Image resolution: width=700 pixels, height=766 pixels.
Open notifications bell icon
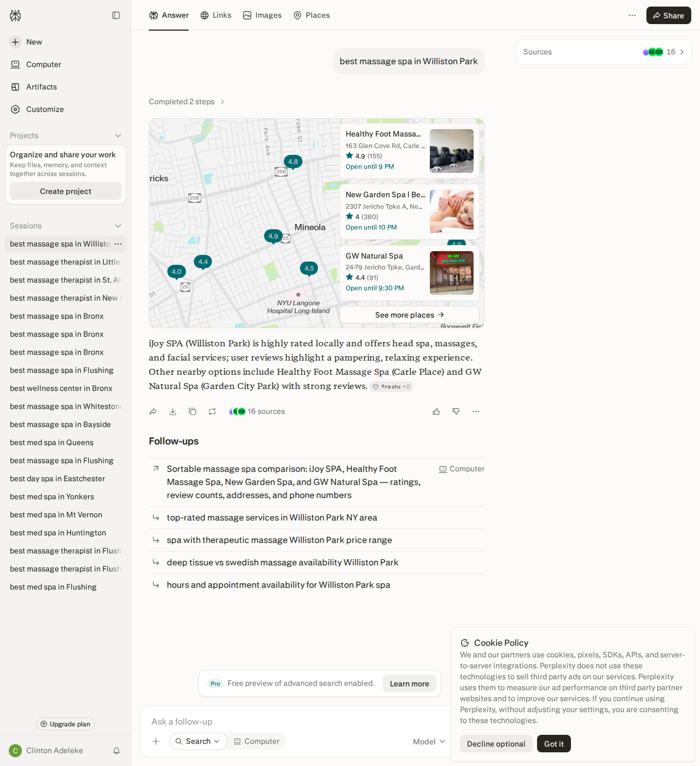(116, 751)
